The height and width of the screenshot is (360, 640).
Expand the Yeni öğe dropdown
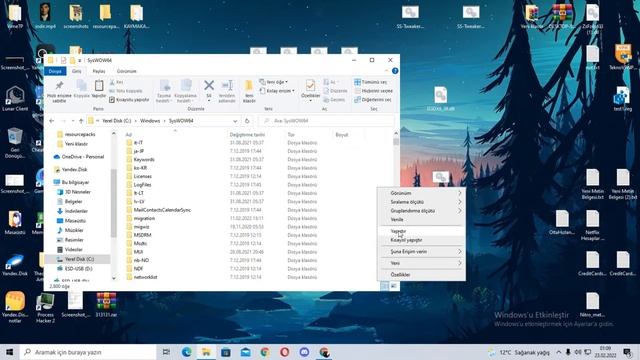(x=273, y=82)
